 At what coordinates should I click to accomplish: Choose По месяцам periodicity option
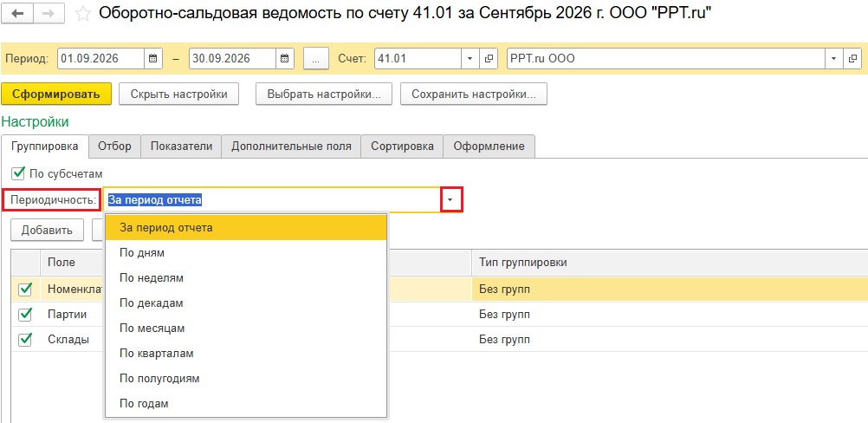point(246,329)
